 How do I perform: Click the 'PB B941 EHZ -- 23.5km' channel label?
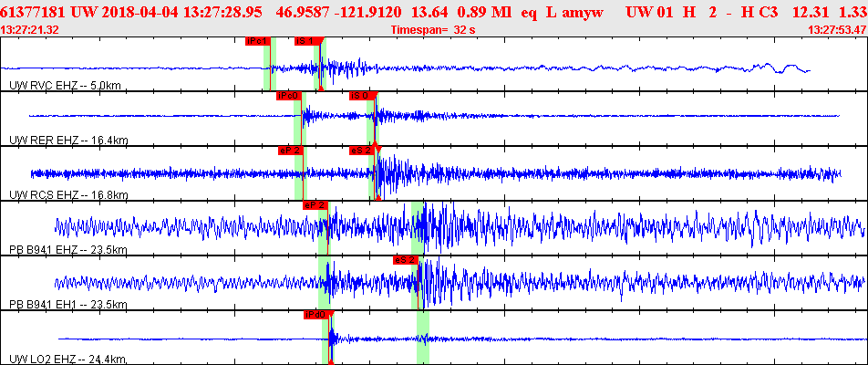pyautogui.click(x=68, y=250)
